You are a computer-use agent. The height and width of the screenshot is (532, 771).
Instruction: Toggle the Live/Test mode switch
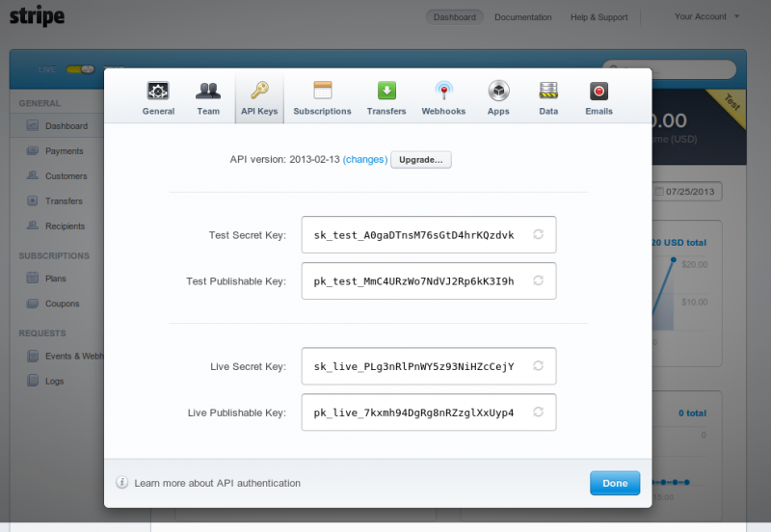click(x=80, y=69)
